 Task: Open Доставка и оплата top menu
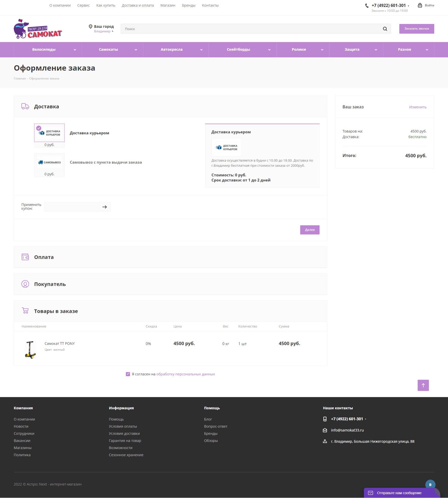(138, 5)
